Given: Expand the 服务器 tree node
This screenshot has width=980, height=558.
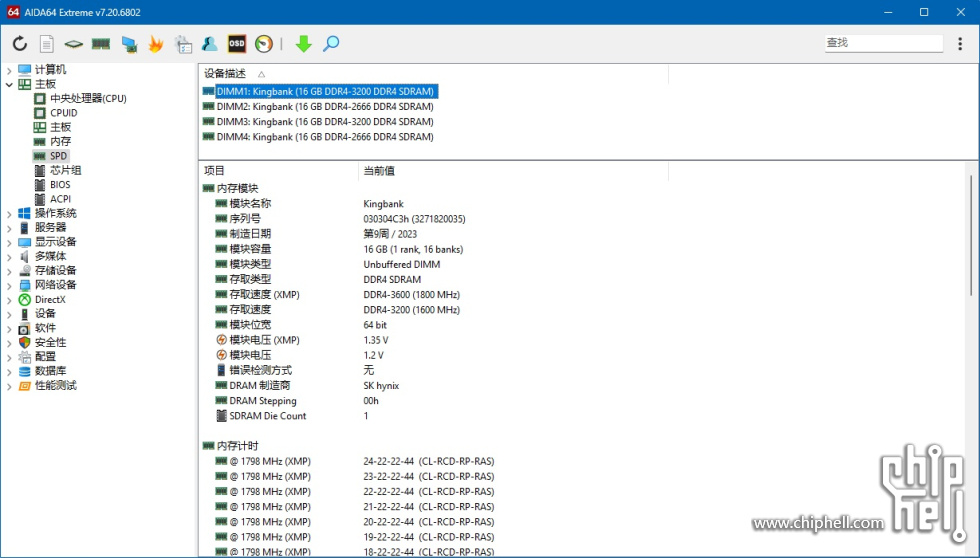Looking at the screenshot, I should coord(9,228).
